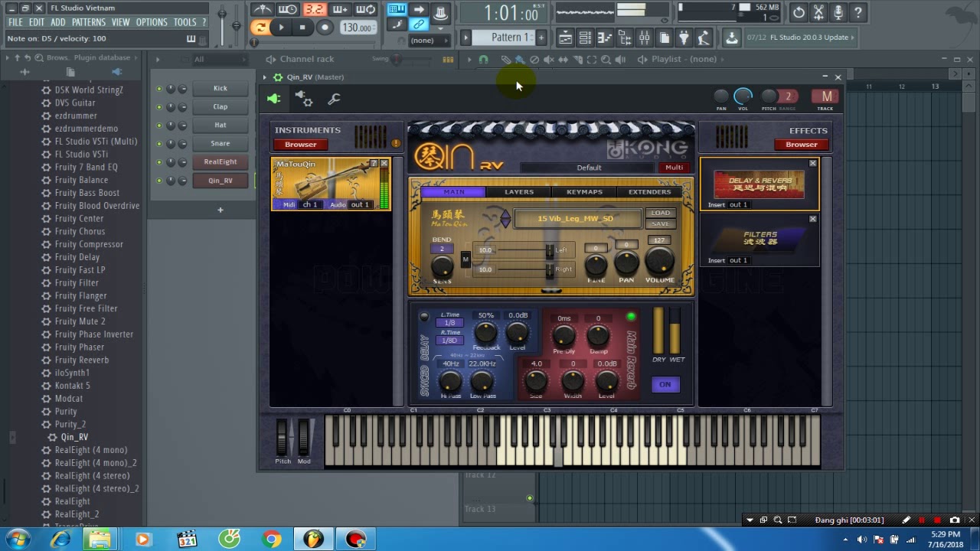Open MaTouQin Midi ch 1 dropdown
The height and width of the screenshot is (551, 980).
click(x=309, y=204)
